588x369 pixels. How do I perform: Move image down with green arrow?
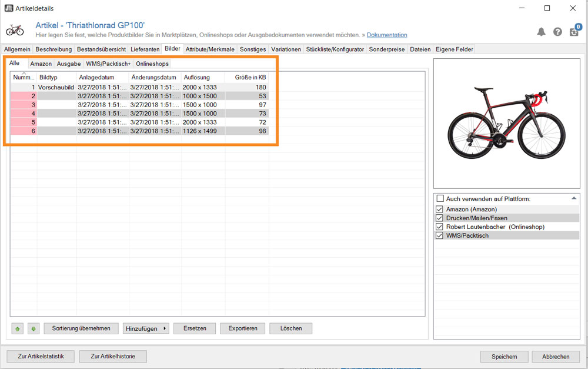[x=34, y=329]
